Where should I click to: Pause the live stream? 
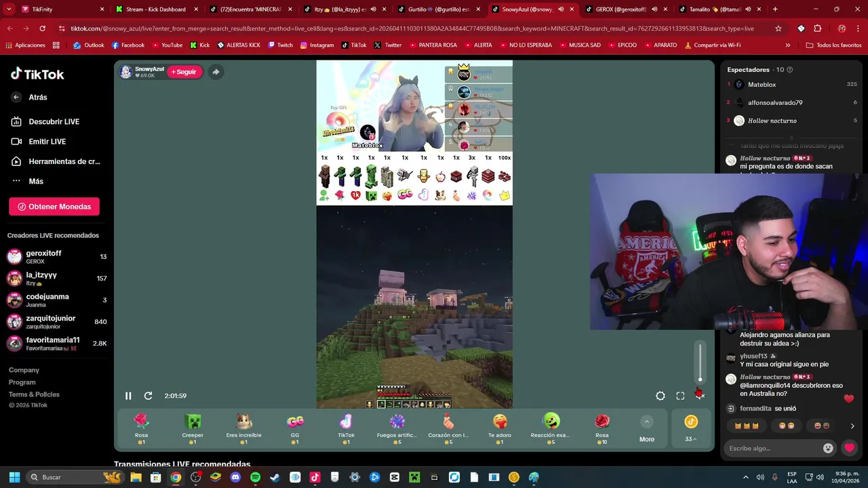128,396
